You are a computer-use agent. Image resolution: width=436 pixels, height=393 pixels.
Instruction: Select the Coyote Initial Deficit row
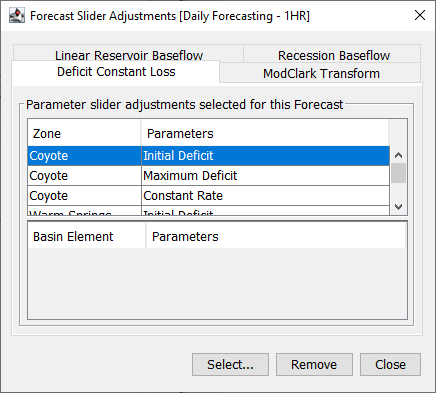(209, 156)
